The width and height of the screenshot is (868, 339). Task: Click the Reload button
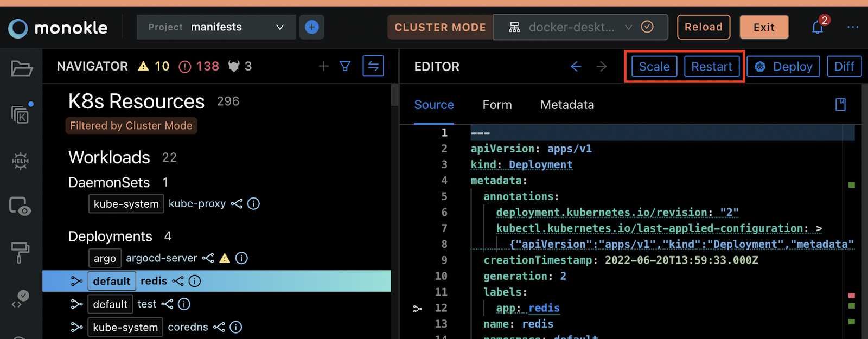coord(704,27)
